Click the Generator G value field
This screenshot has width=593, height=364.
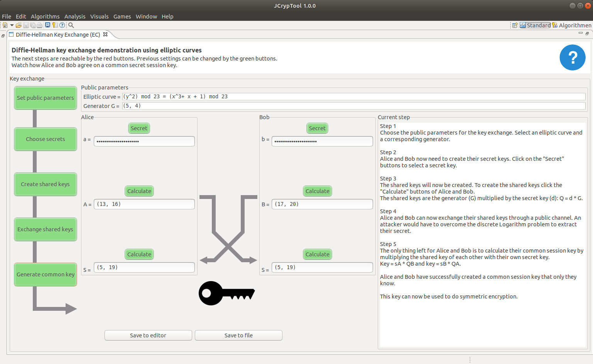[x=354, y=106]
